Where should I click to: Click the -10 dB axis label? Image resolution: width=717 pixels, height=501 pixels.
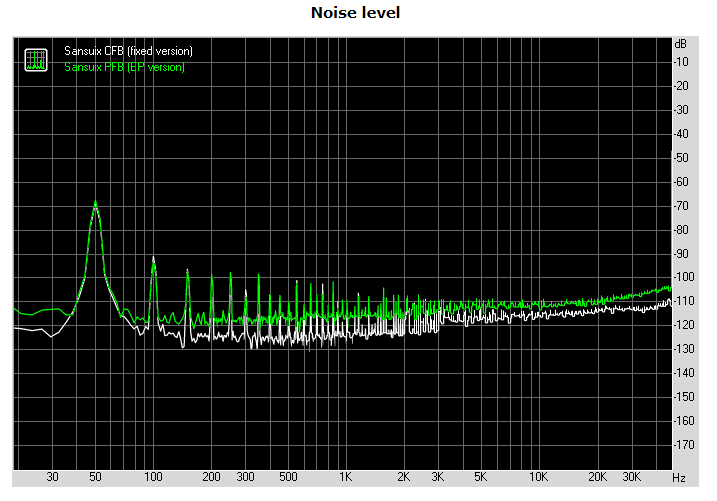[682, 62]
